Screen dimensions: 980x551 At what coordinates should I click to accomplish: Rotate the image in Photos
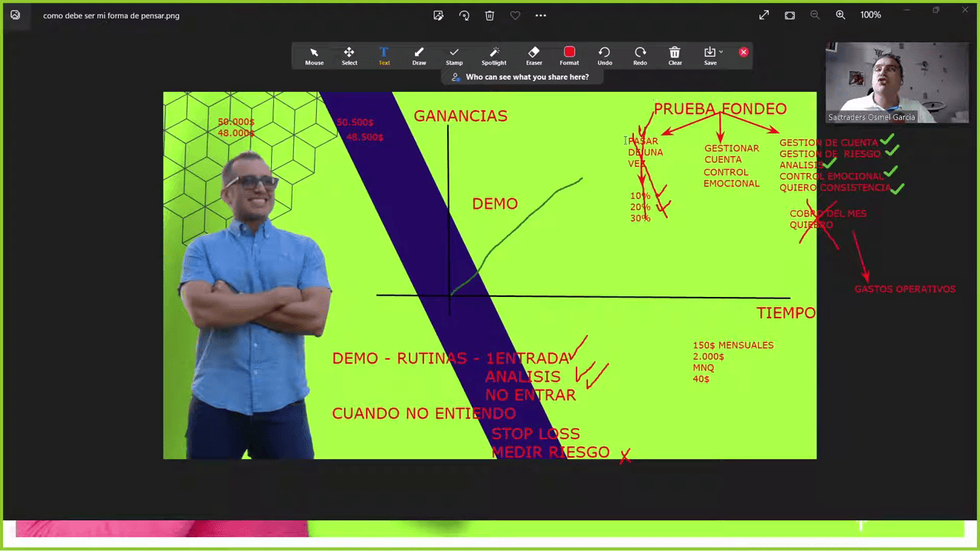[x=464, y=15]
